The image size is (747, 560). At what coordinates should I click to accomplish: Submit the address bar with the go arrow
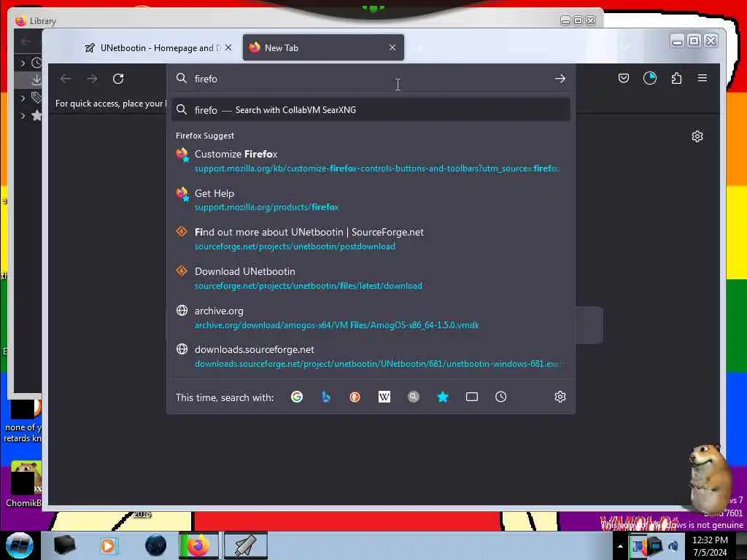560,79
